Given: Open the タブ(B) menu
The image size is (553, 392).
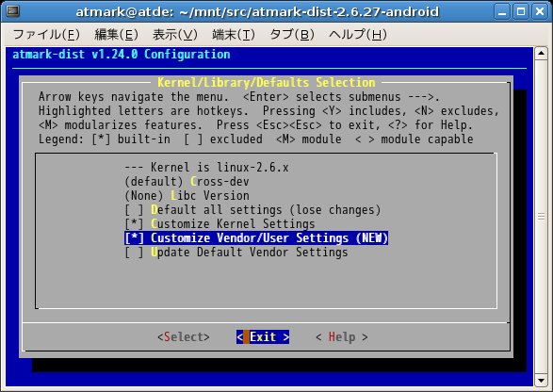Looking at the screenshot, I should tap(292, 35).
